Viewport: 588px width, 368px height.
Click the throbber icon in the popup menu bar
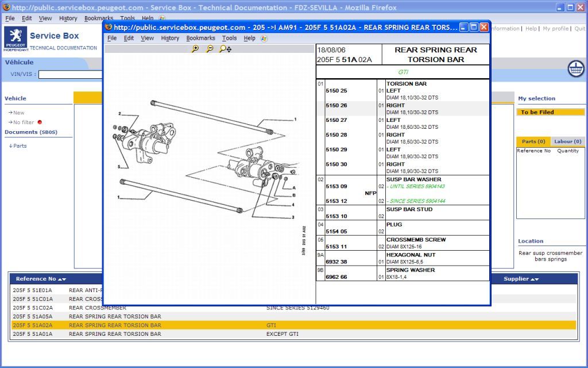(264, 39)
